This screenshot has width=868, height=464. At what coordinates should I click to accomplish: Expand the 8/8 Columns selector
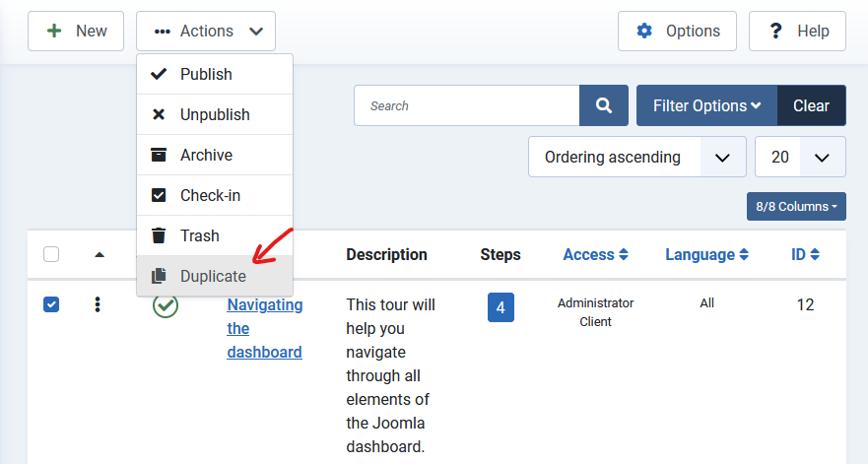coord(796,207)
